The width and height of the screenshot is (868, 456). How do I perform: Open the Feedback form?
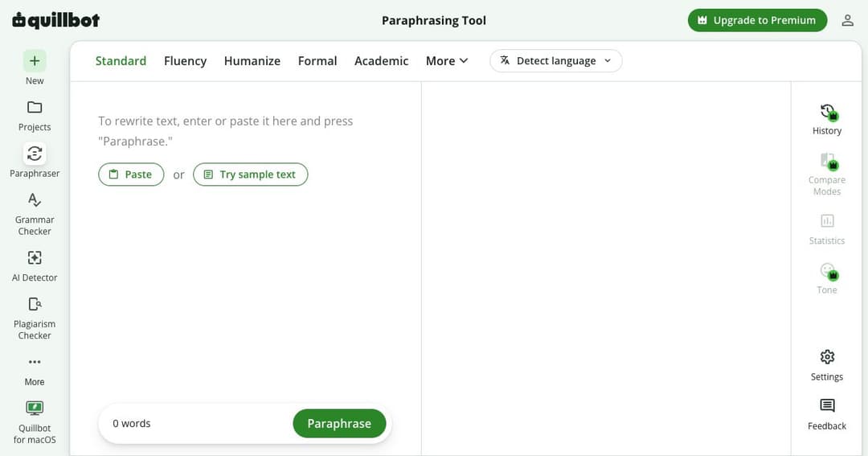point(827,414)
